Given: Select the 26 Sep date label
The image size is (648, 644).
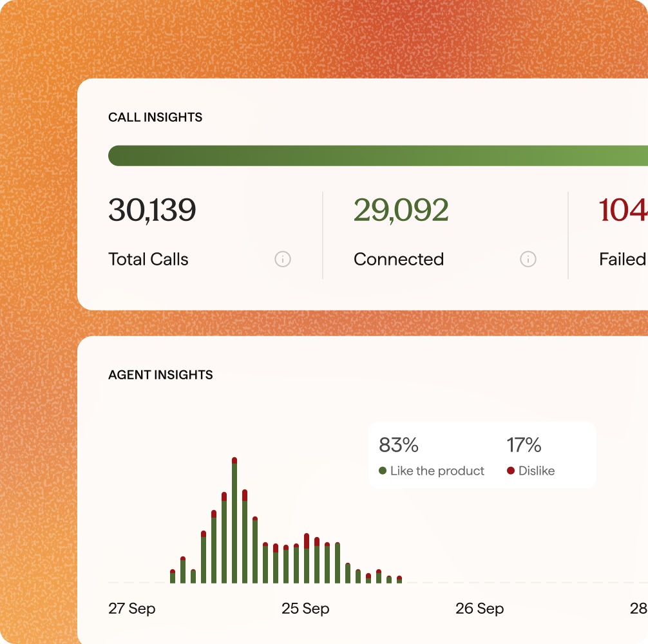Looking at the screenshot, I should [479, 609].
